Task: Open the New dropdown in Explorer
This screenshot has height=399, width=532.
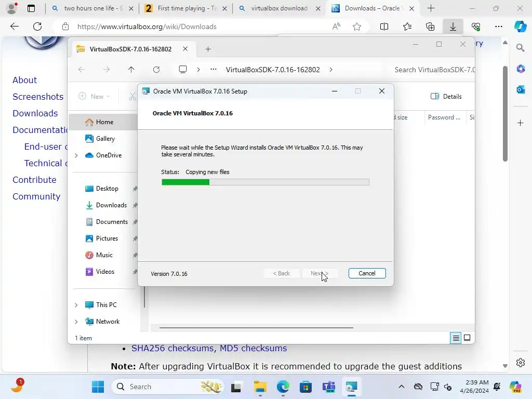Action: (94, 96)
